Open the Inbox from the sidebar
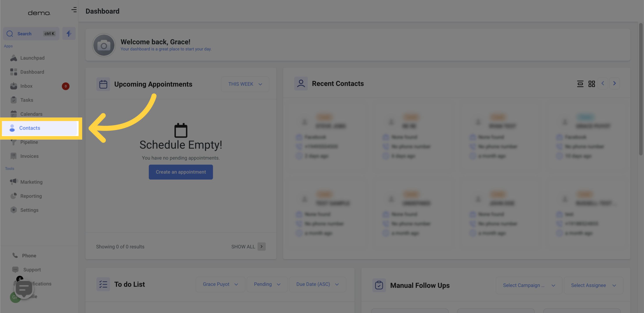The height and width of the screenshot is (313, 644). 26,86
